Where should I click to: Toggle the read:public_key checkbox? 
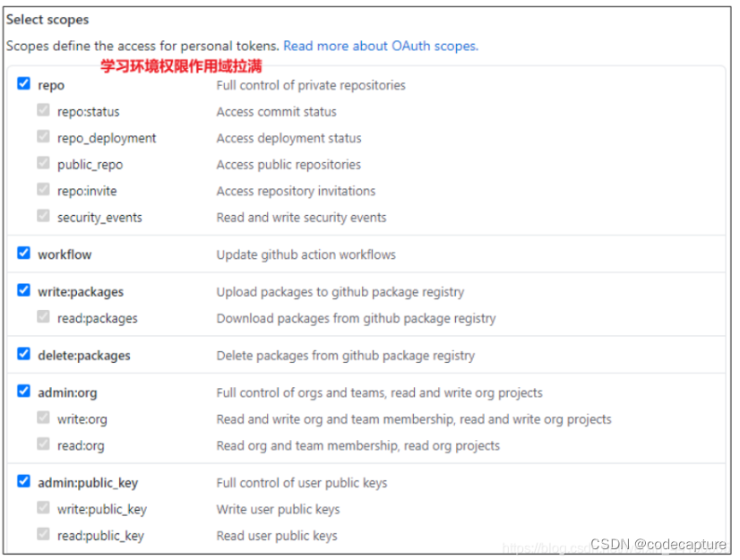(43, 534)
